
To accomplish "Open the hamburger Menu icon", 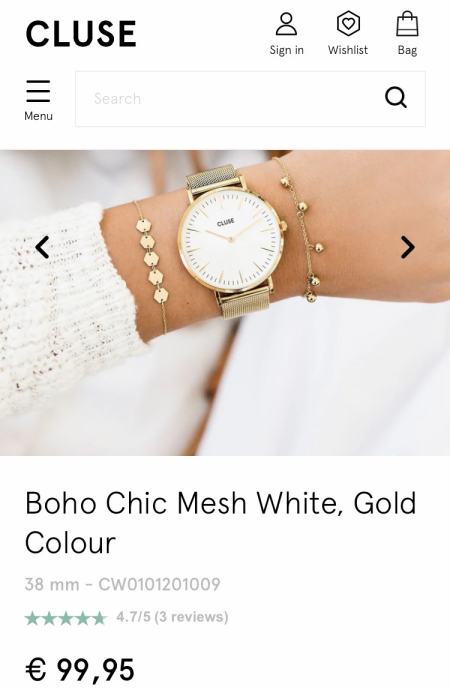I will [38, 91].
